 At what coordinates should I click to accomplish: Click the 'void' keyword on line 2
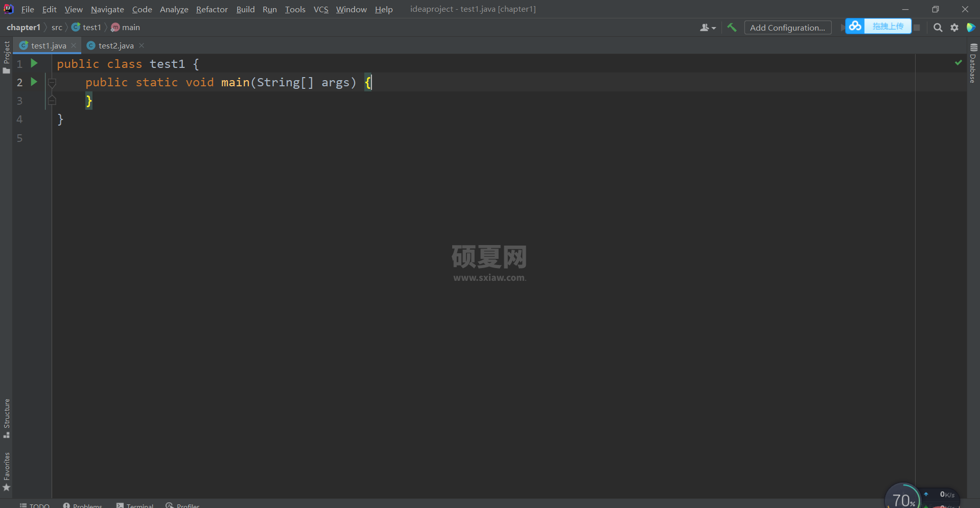200,82
